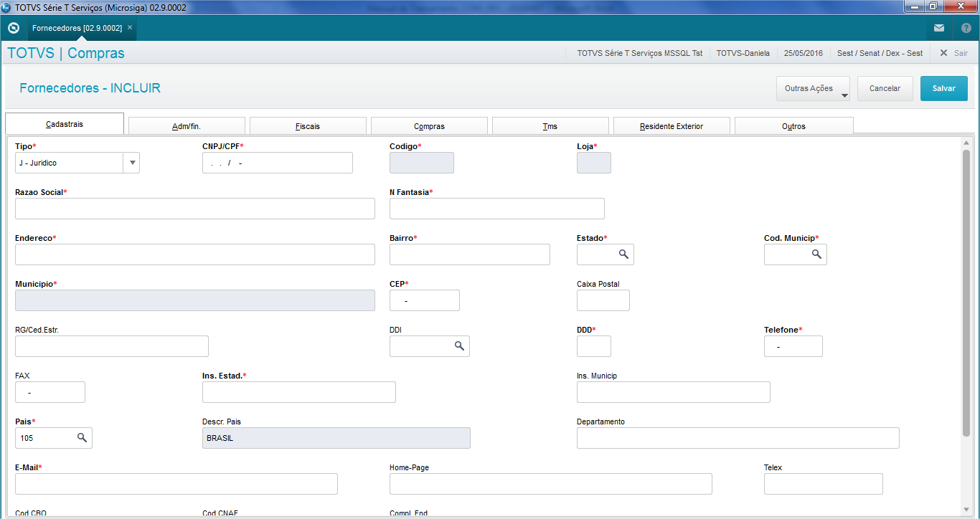Click the TOTVS | Compras heading
Screen dimensions: 980x519
66,53
